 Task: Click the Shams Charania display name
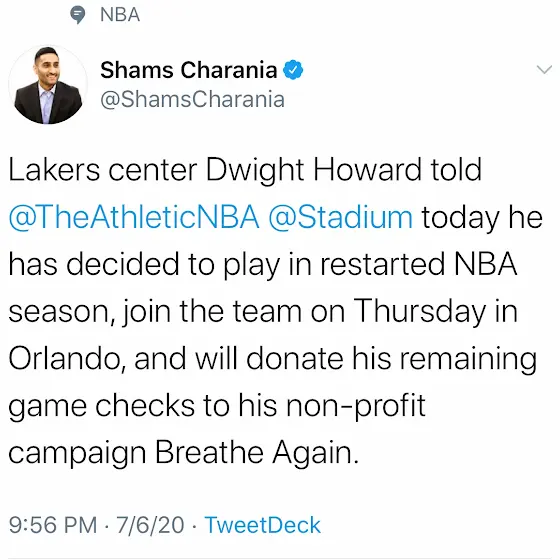pyautogui.click(x=189, y=70)
